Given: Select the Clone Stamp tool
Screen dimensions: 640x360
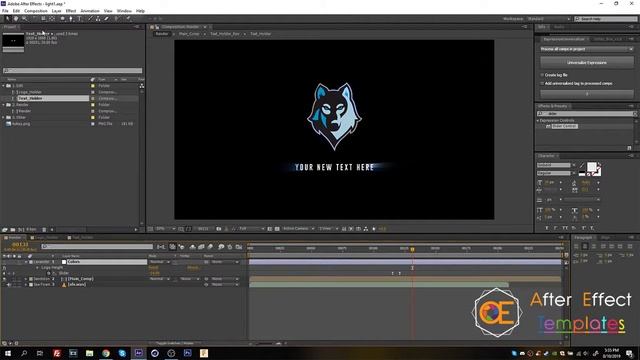Looking at the screenshot, I should tap(98, 18).
